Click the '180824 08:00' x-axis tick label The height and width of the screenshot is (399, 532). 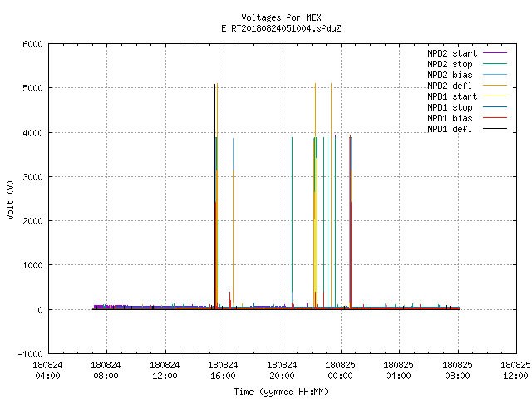click(x=106, y=371)
